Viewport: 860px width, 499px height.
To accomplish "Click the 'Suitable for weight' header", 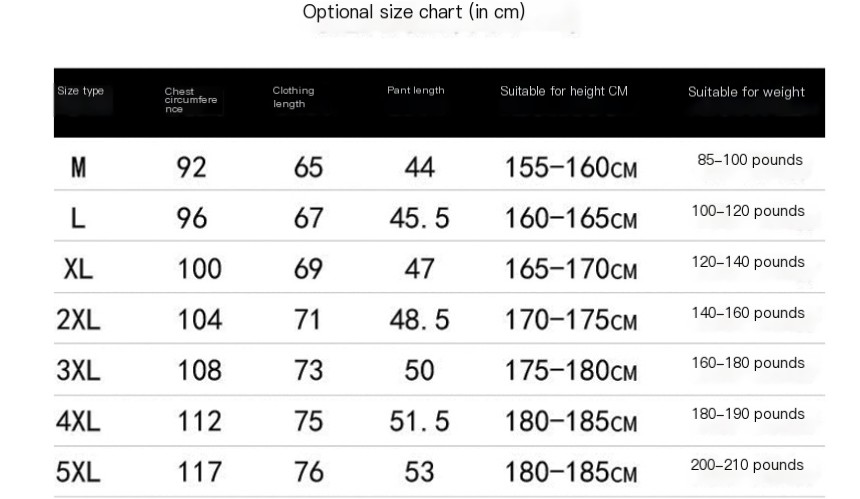I will pyautogui.click(x=746, y=92).
